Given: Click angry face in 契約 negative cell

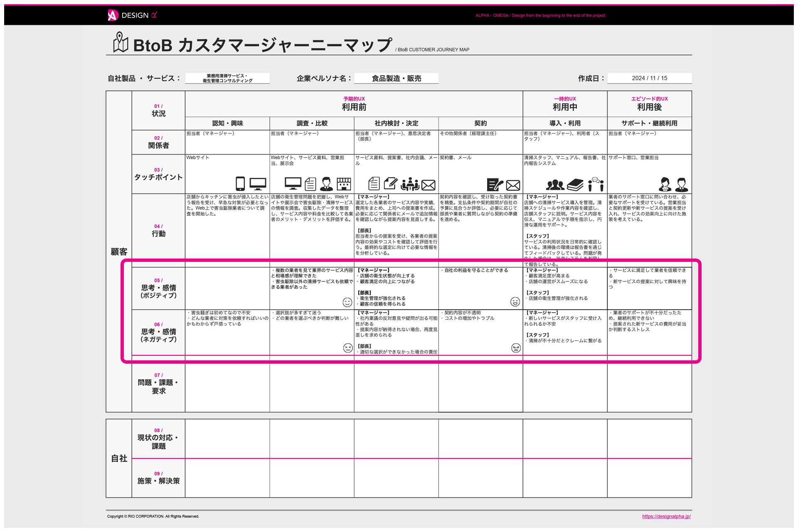Looking at the screenshot, I should point(516,348).
